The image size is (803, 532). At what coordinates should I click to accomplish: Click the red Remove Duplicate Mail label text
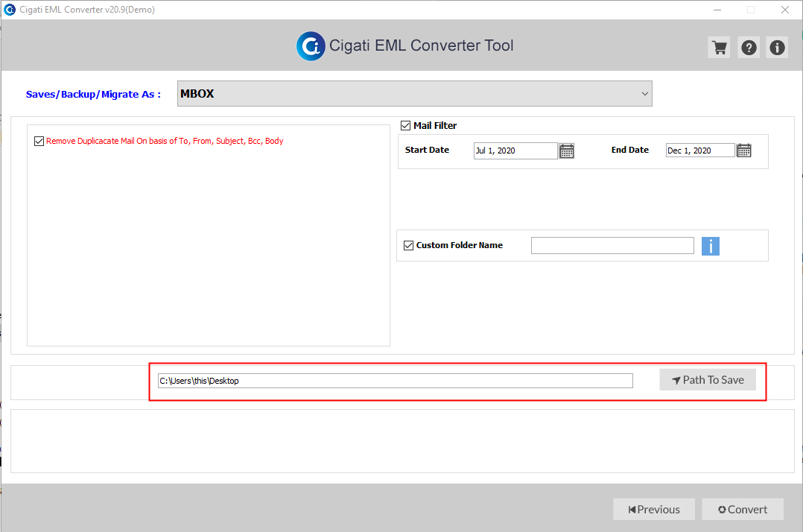pos(165,141)
